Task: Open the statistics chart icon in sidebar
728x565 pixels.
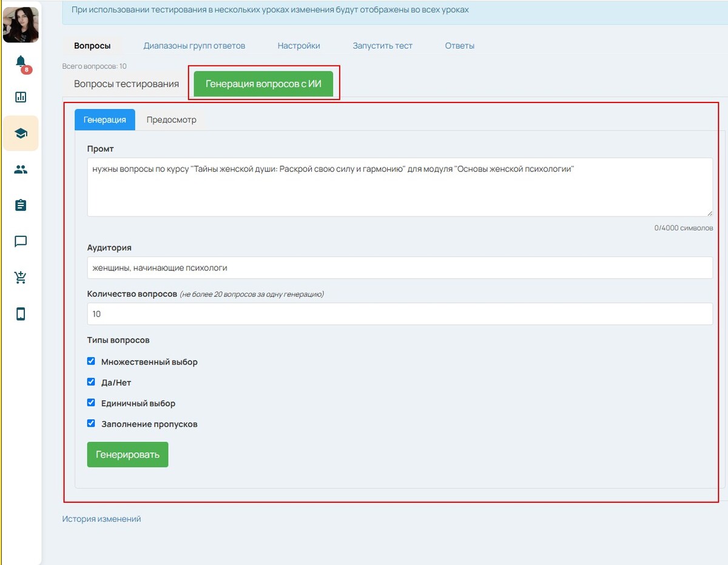Action: [21, 97]
